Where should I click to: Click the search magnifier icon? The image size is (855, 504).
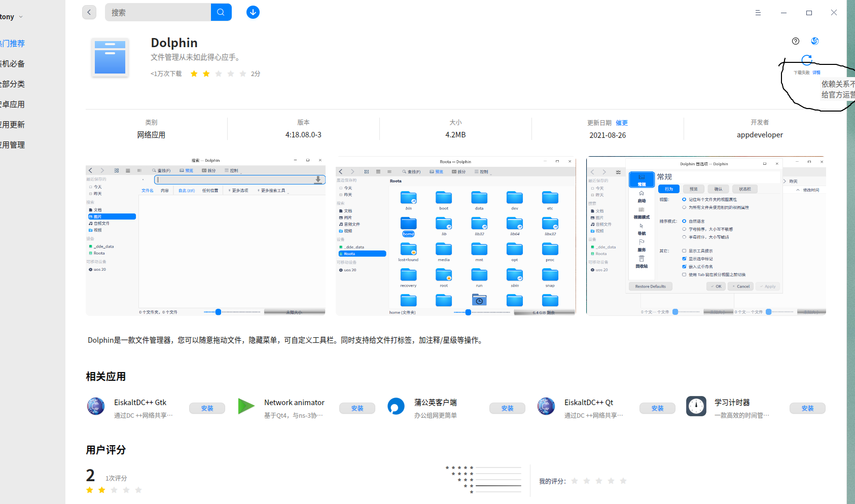point(221,12)
